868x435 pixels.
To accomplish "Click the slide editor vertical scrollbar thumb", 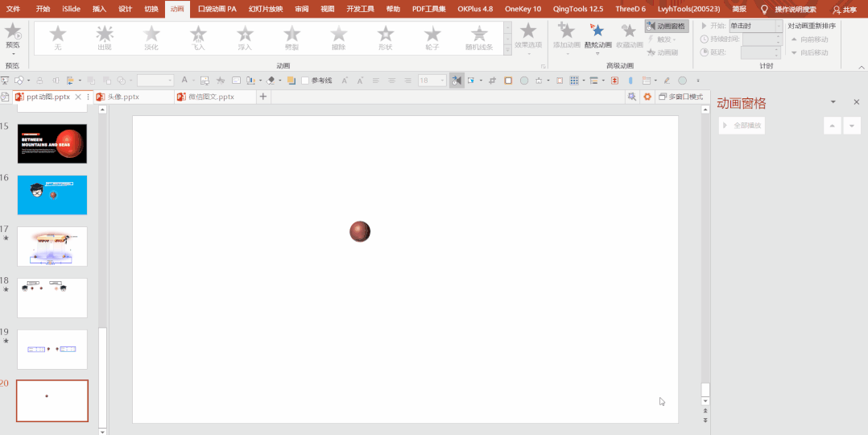I will [705, 388].
